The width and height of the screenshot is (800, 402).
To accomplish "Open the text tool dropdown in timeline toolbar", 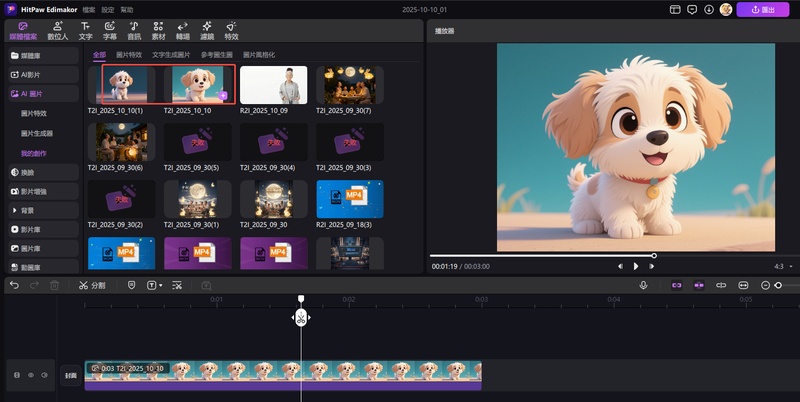I will [x=155, y=285].
